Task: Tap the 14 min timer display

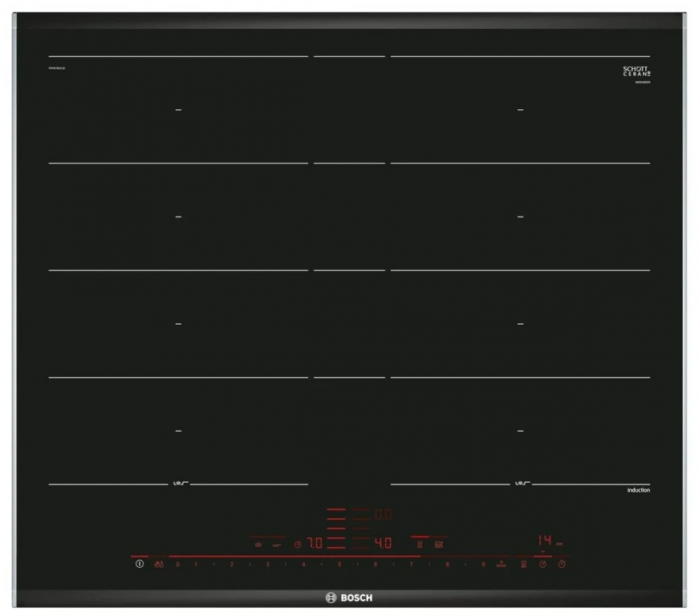Action: pos(545,541)
